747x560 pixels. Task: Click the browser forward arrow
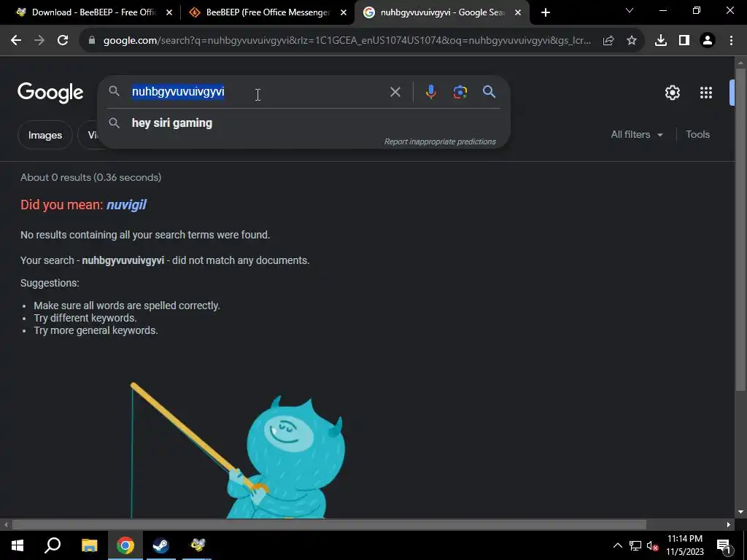point(39,41)
